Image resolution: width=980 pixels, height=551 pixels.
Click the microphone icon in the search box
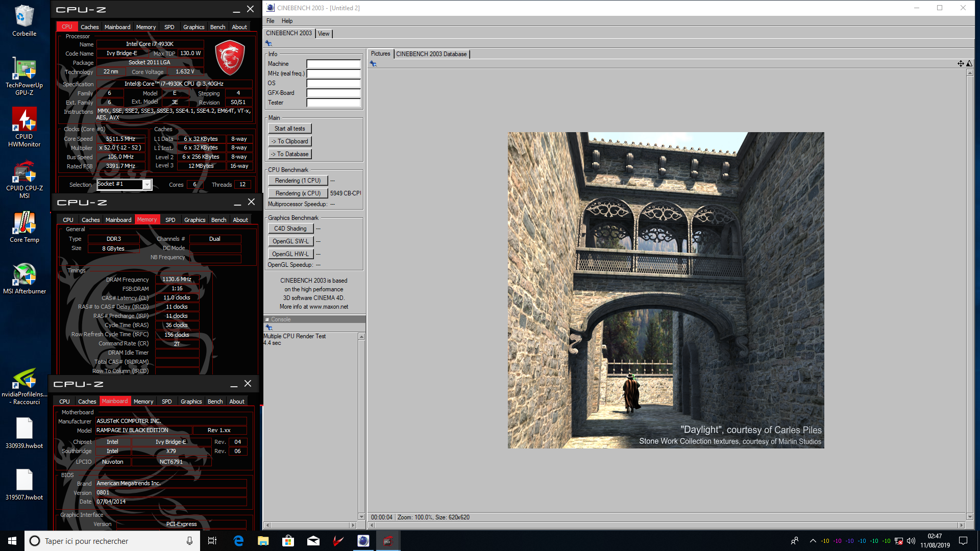(x=189, y=541)
